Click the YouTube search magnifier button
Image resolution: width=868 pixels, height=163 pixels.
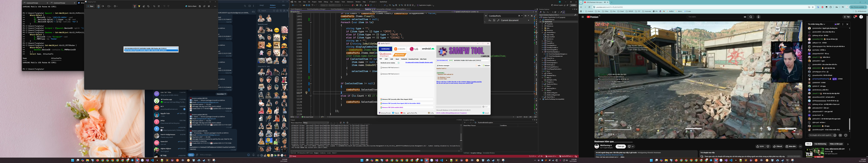(751, 17)
